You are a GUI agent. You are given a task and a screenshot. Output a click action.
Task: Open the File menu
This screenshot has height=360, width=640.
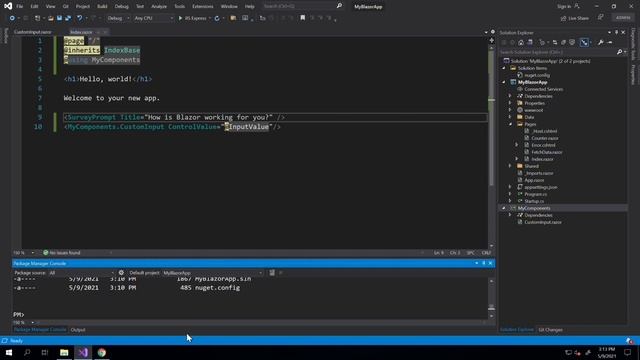click(x=20, y=7)
